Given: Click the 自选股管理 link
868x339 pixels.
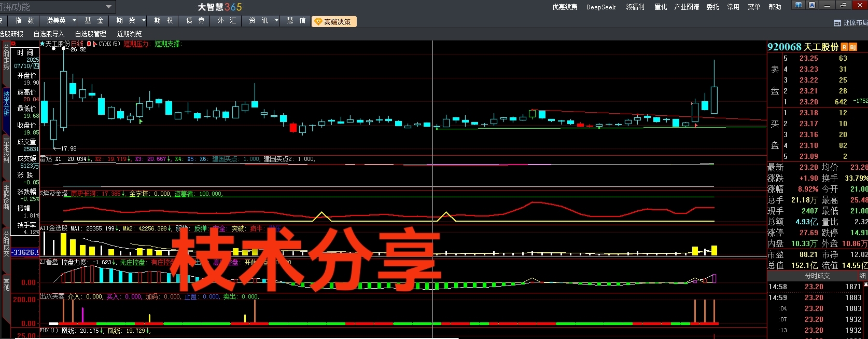Looking at the screenshot, I should [90, 34].
